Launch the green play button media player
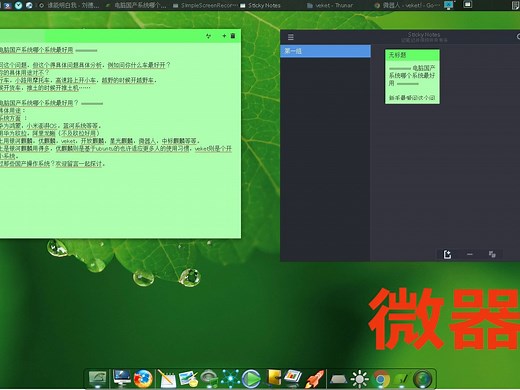This screenshot has width=520, height=390. (251, 379)
